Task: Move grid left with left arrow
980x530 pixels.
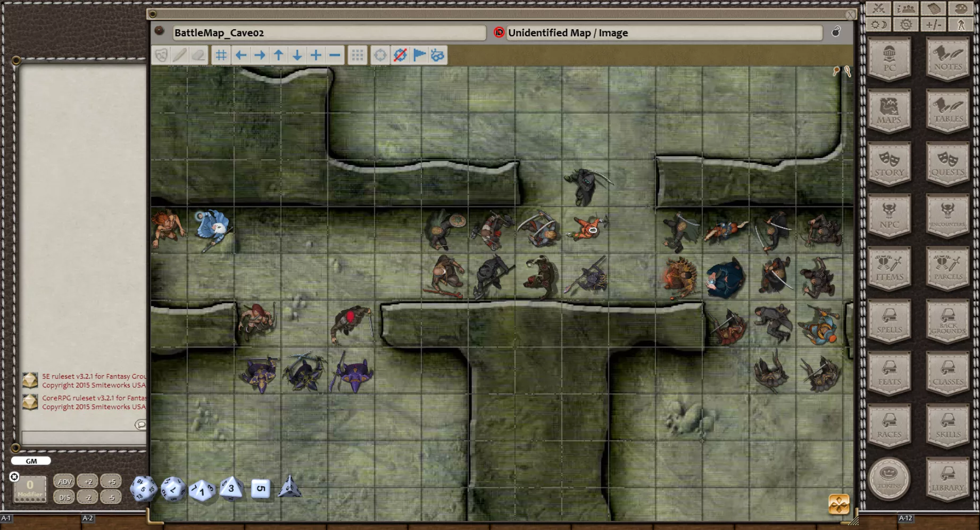Action: (240, 55)
